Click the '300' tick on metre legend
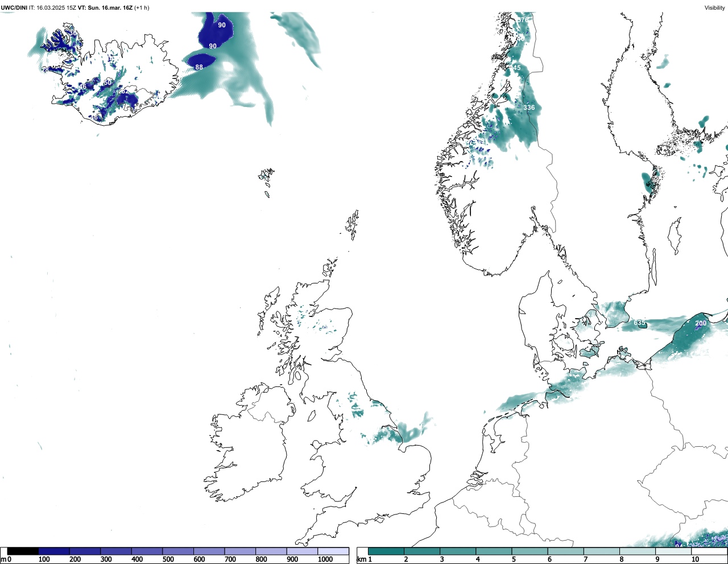 tap(106, 559)
